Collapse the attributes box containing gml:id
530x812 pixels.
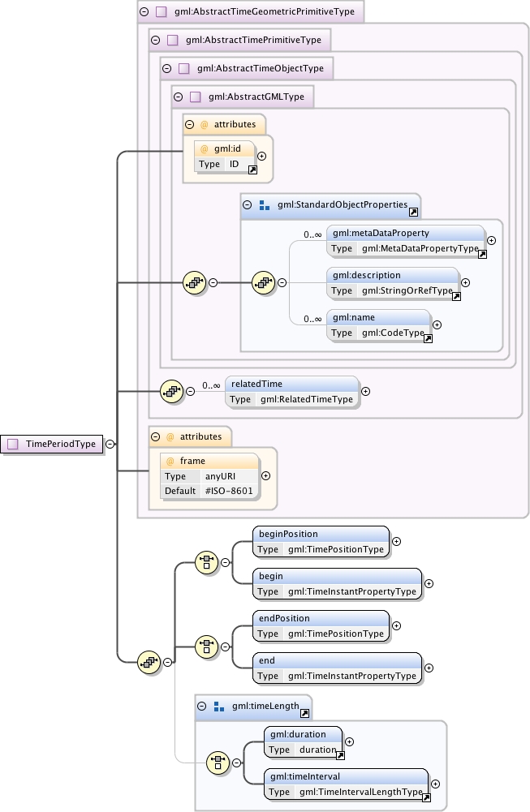[x=190, y=125]
